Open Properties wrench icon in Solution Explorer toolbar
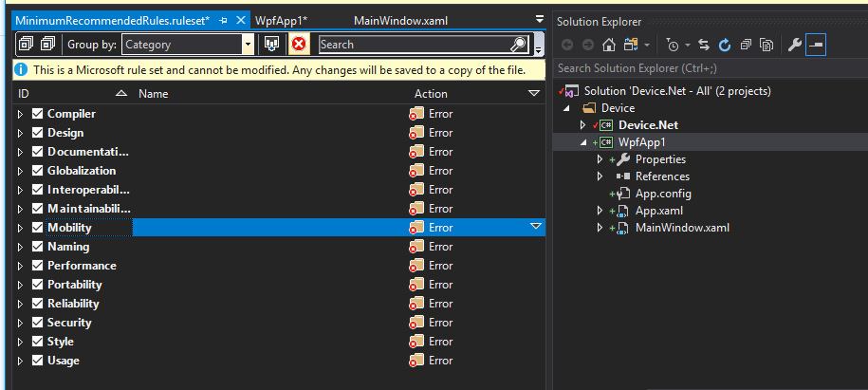 coord(794,45)
